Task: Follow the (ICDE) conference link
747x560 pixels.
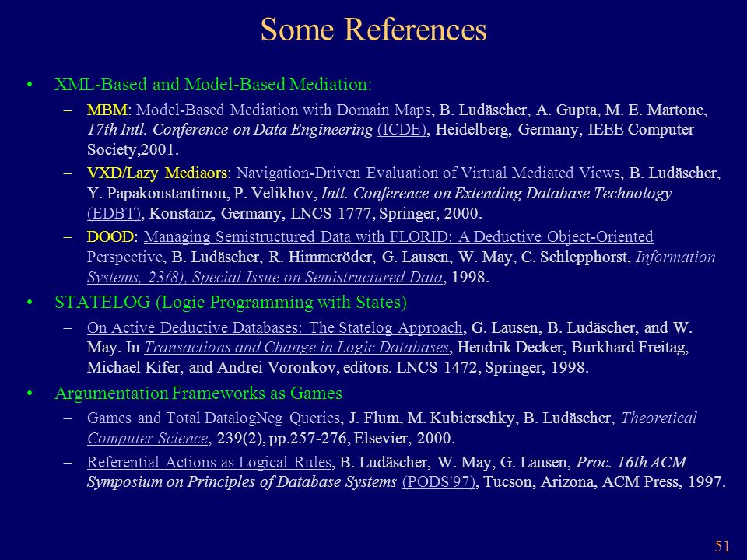Action: [x=402, y=130]
